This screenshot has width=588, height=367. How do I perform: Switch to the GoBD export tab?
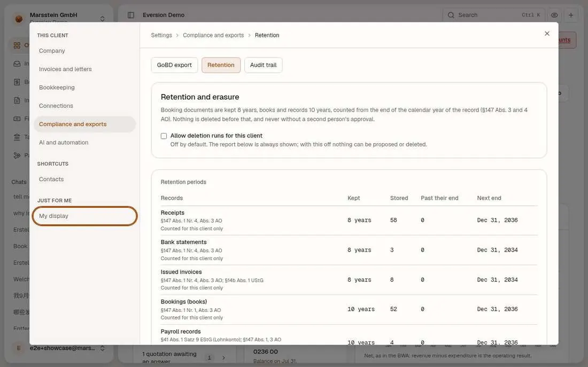[x=174, y=65]
